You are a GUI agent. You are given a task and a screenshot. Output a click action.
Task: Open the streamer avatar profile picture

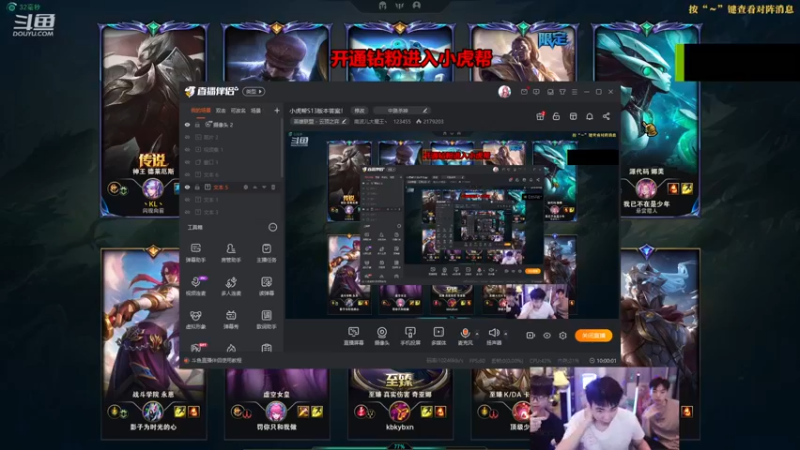[504, 91]
